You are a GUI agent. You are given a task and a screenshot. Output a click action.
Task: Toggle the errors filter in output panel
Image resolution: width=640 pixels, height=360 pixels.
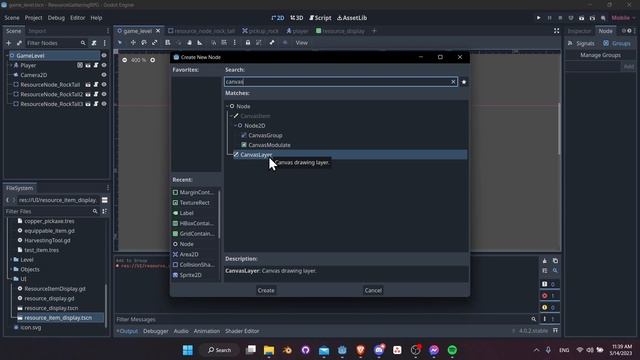[549, 296]
